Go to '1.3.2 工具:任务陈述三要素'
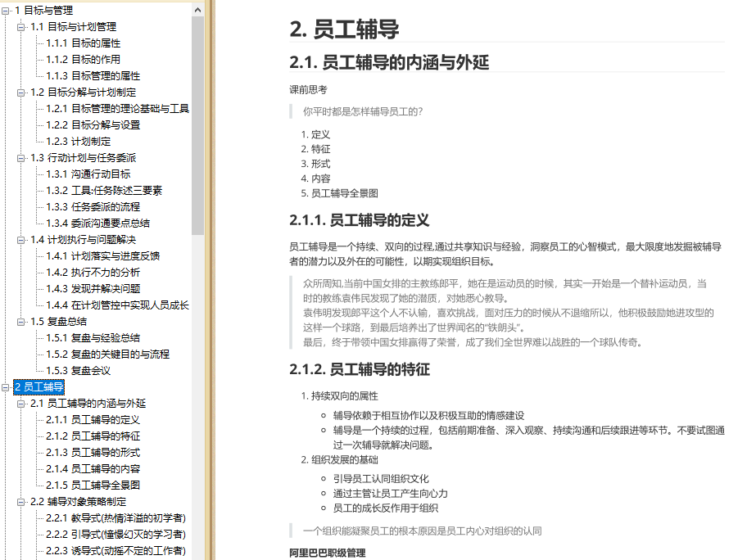Viewport: 729px width, 560px height. (x=104, y=191)
